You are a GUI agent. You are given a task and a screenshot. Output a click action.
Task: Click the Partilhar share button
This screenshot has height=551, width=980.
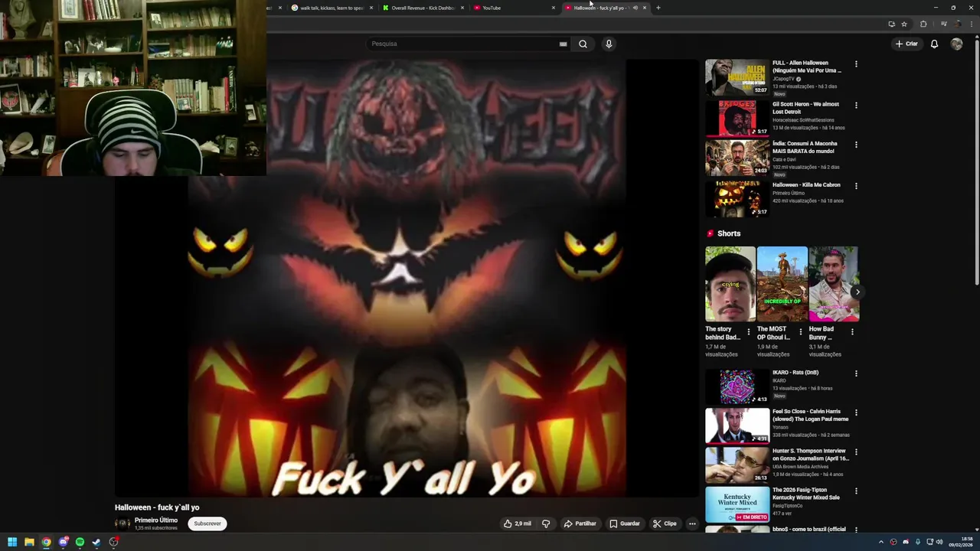580,523
